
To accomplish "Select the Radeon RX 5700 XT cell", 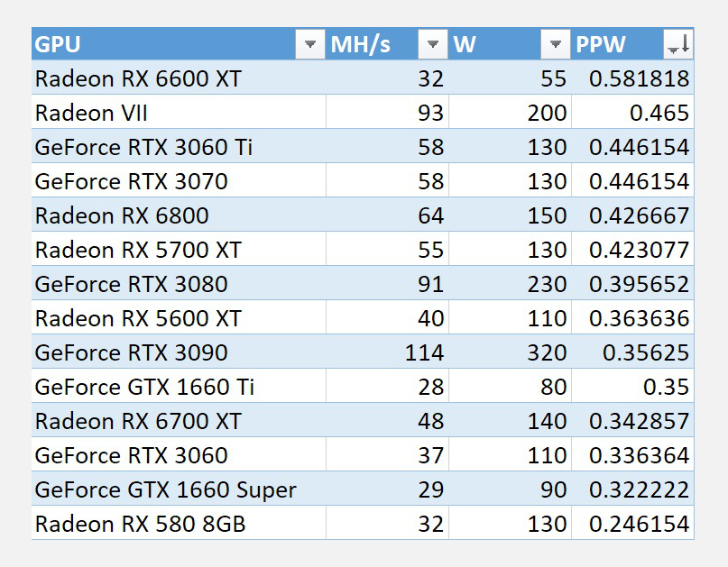I will point(179,250).
